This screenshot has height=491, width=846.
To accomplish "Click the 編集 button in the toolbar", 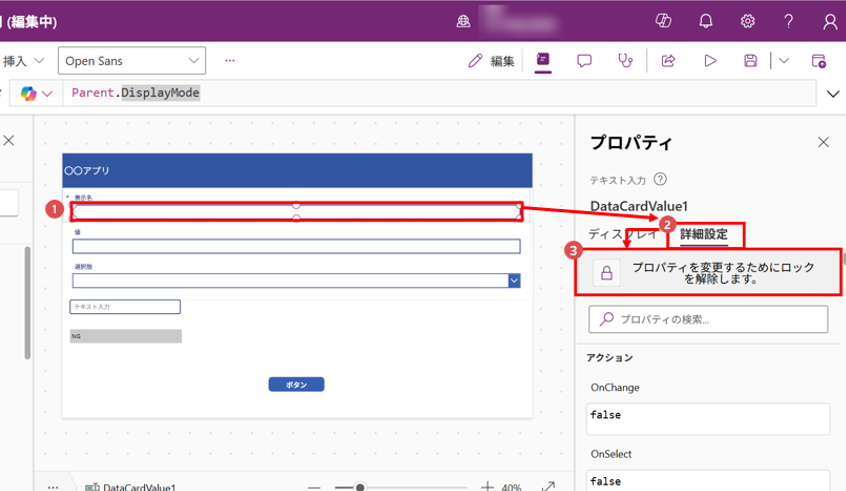I will tap(491, 61).
